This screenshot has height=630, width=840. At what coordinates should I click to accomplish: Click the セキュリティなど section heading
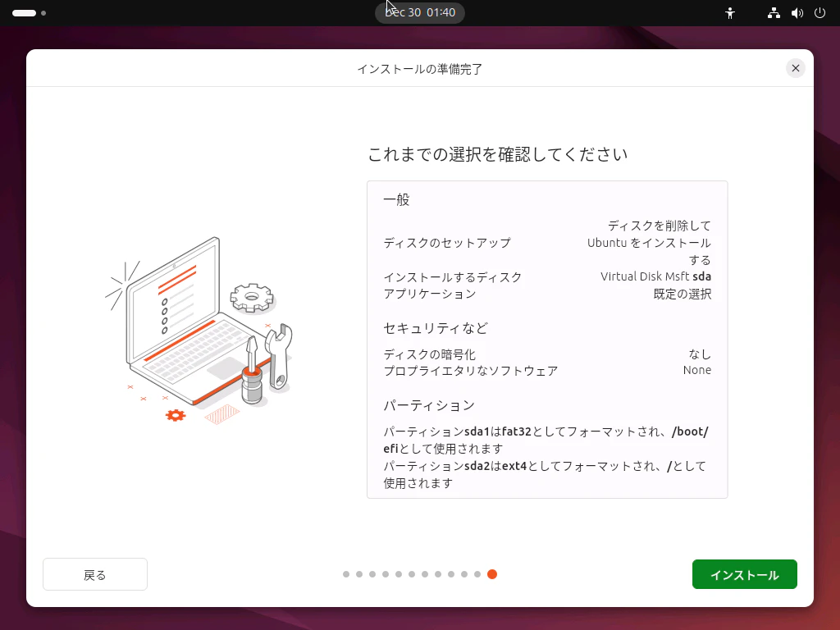coord(434,327)
